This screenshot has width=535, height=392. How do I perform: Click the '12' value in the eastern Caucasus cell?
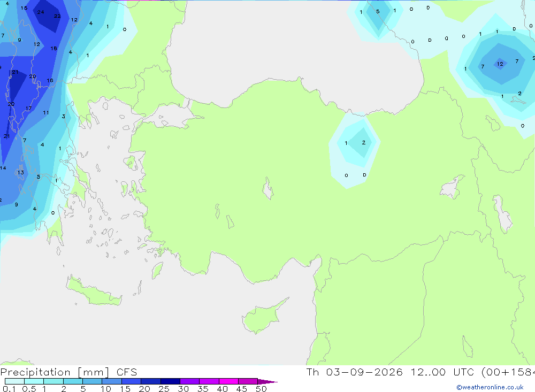[x=500, y=64]
